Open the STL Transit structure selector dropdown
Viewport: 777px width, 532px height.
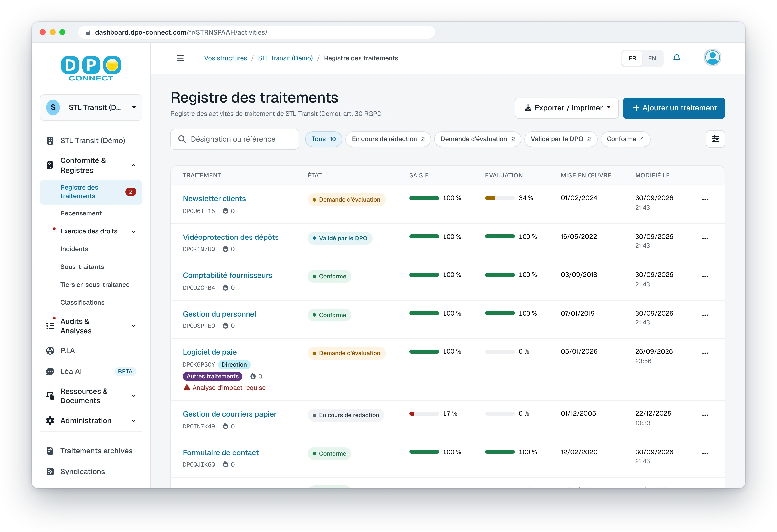tap(91, 107)
